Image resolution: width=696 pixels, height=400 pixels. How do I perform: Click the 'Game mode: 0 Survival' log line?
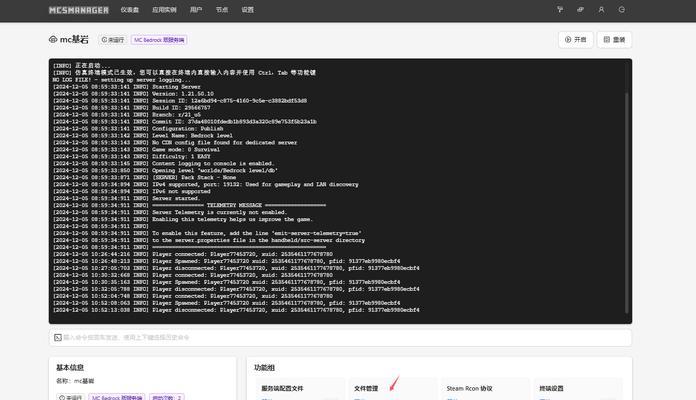[x=136, y=149]
